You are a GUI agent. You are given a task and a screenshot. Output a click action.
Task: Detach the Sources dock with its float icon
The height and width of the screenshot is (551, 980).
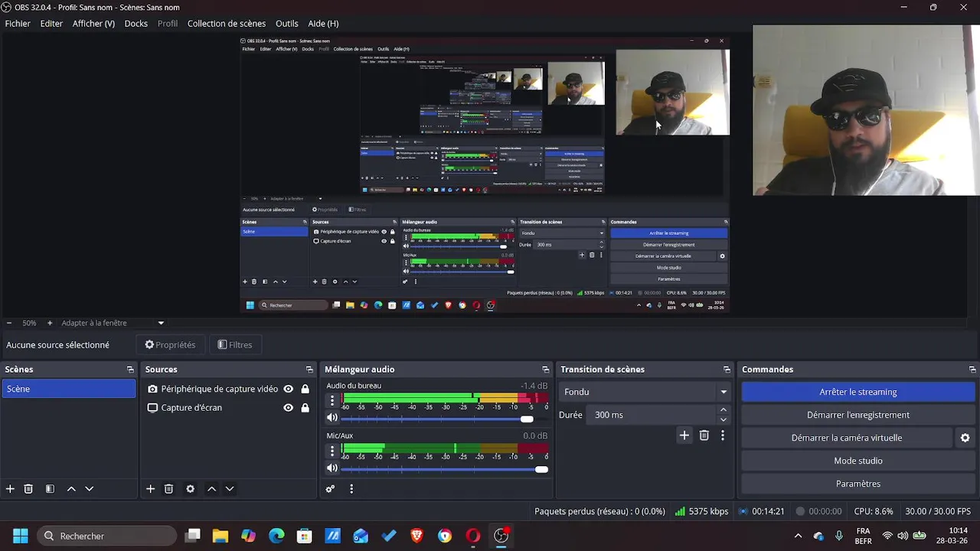coord(309,370)
